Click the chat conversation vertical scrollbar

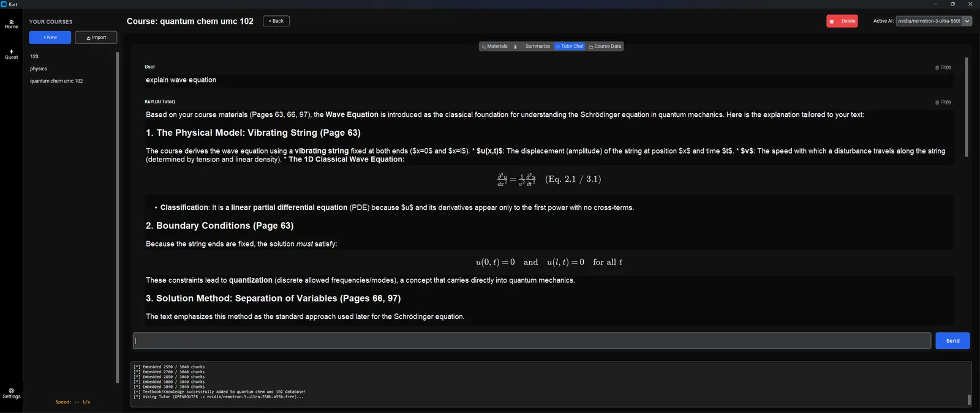pos(967,107)
